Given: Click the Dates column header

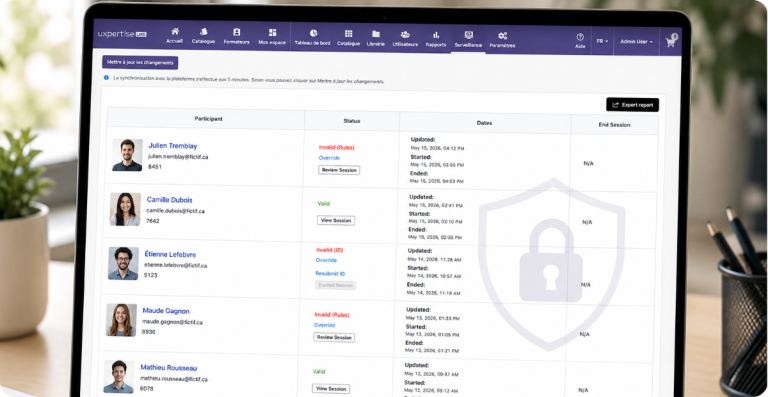Looking at the screenshot, I should click(484, 123).
